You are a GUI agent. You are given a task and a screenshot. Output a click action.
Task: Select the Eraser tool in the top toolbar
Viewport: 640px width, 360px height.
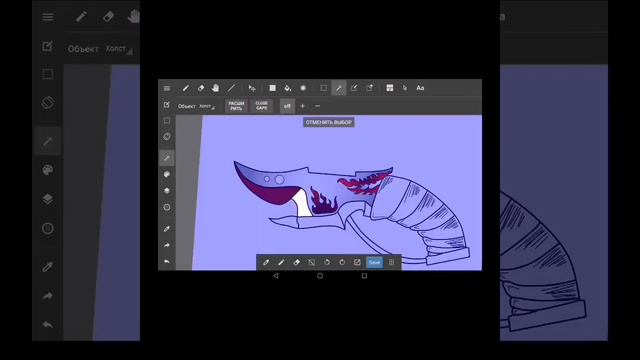[201, 88]
